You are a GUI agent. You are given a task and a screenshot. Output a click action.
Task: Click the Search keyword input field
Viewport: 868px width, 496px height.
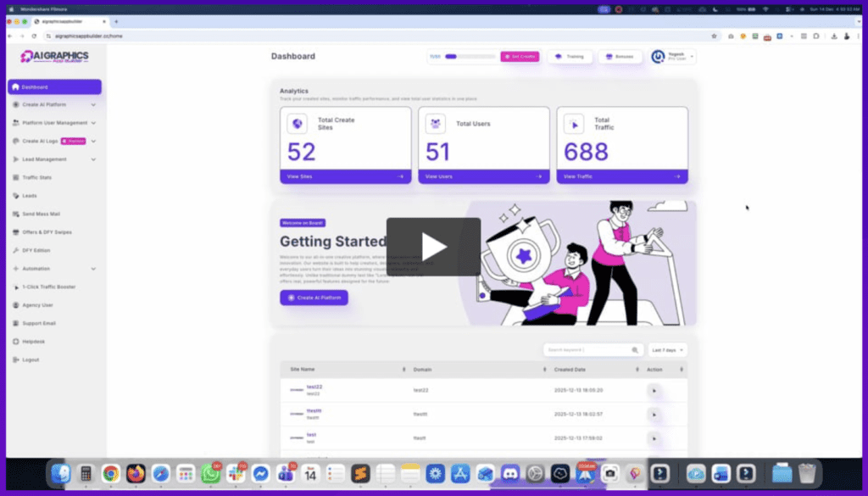click(587, 349)
